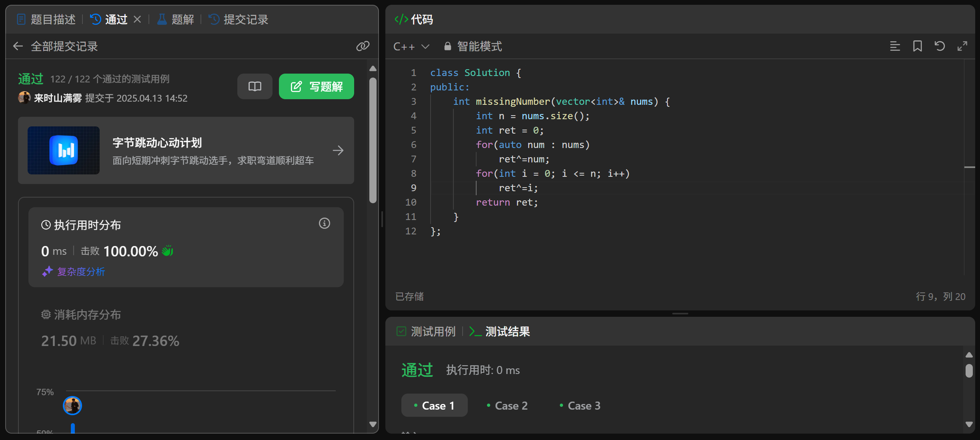Viewport: 980px width, 440px height.
Task: Click the green 写题解 button
Action: 316,86
